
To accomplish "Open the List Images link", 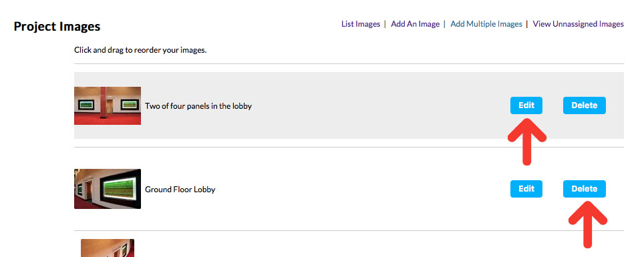I will pos(361,24).
